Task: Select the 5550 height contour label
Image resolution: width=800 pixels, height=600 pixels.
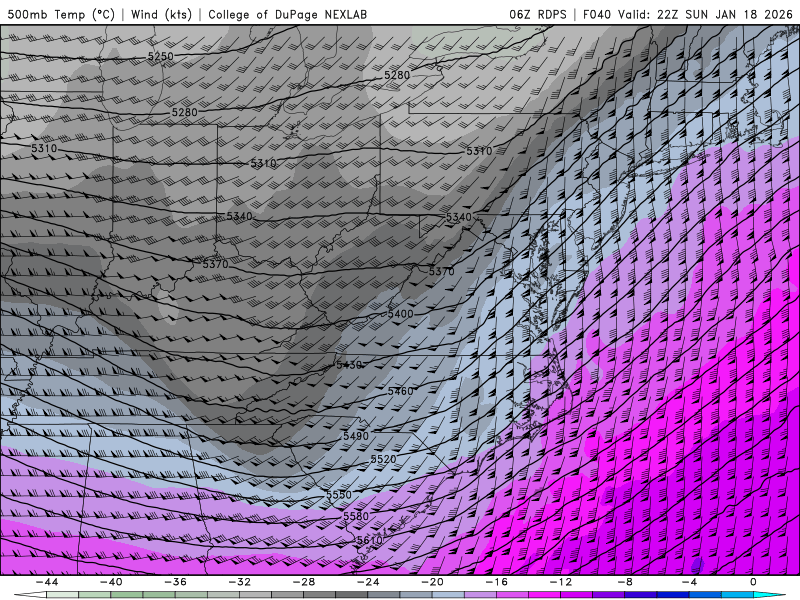Action: point(339,494)
